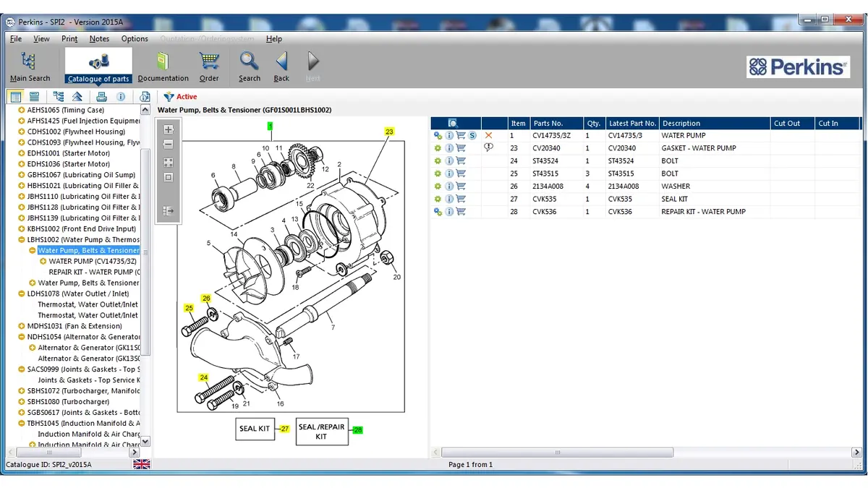Click diagram callout 23
The width and height of the screenshot is (868, 488).
point(389,132)
